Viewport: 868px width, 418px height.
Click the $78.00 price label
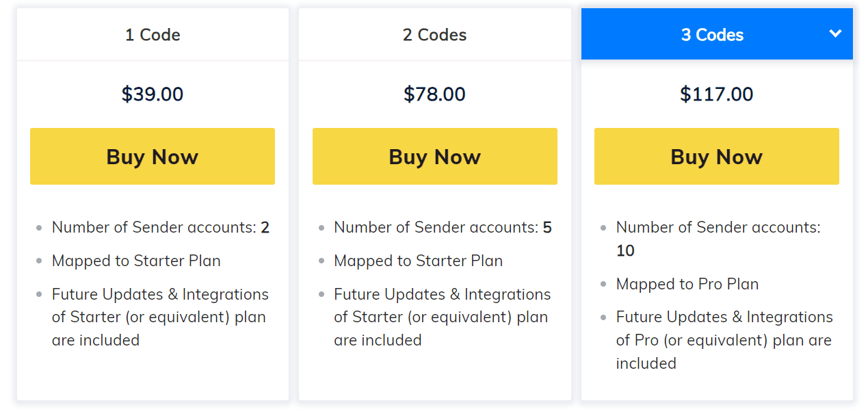[434, 94]
